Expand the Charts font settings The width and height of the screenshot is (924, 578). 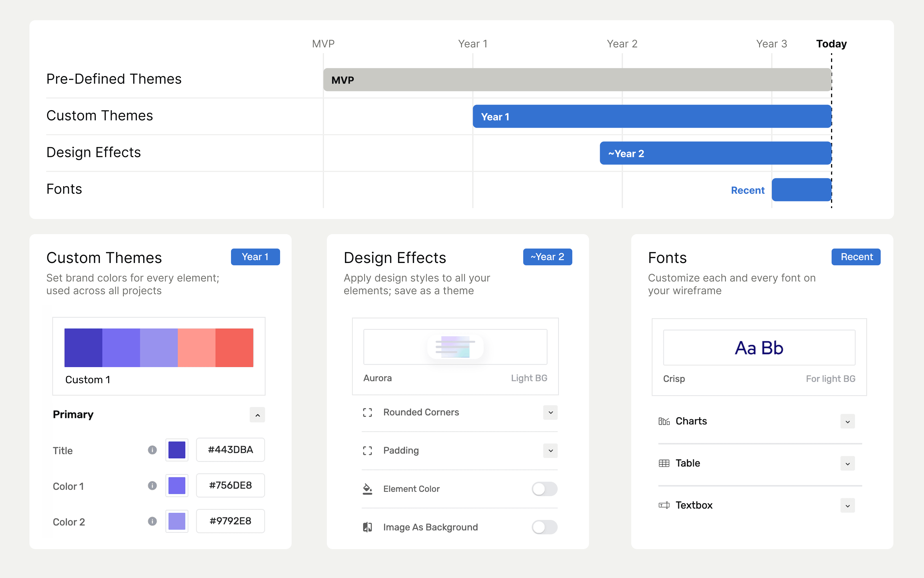848,422
